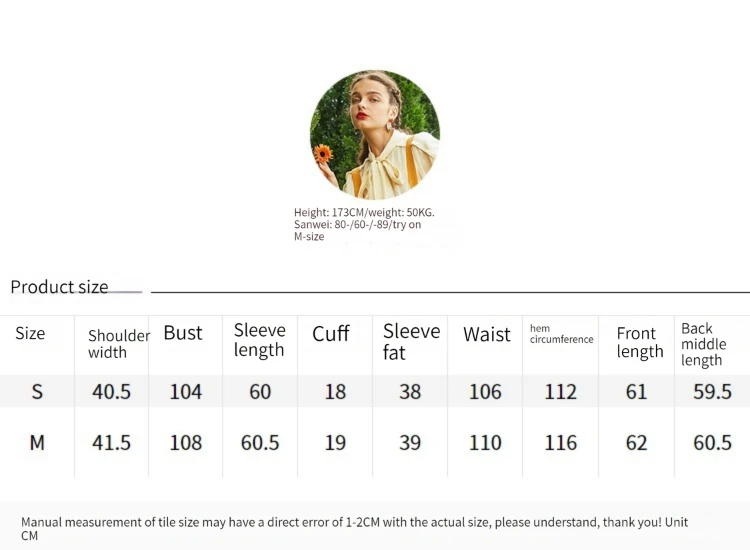Select the Waist column header
Screen dimensions: 750x550
486,334
